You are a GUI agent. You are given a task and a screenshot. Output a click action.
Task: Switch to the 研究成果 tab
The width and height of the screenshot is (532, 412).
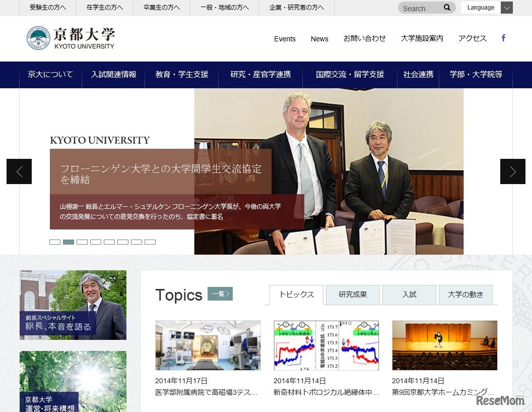[353, 295]
